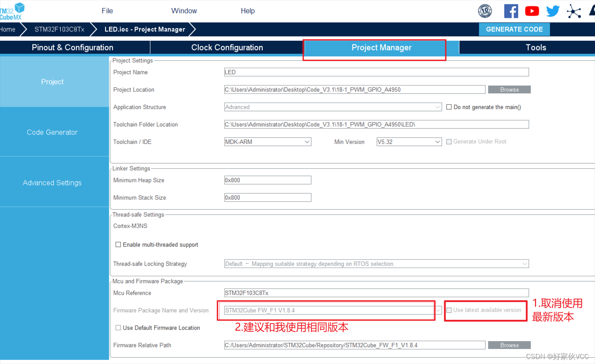Click the Mcu Reference field
The image size is (595, 364).
click(376, 293)
